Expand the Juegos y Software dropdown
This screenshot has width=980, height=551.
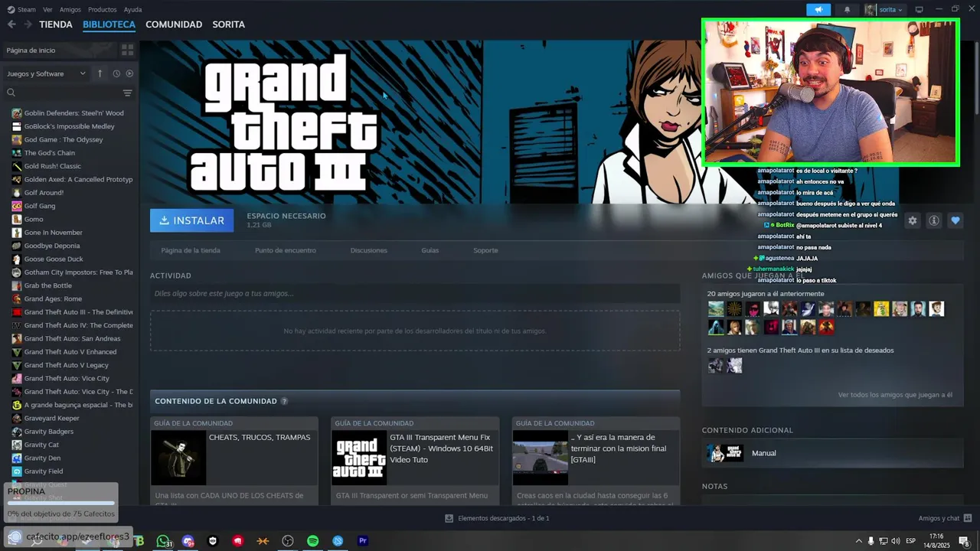click(46, 73)
